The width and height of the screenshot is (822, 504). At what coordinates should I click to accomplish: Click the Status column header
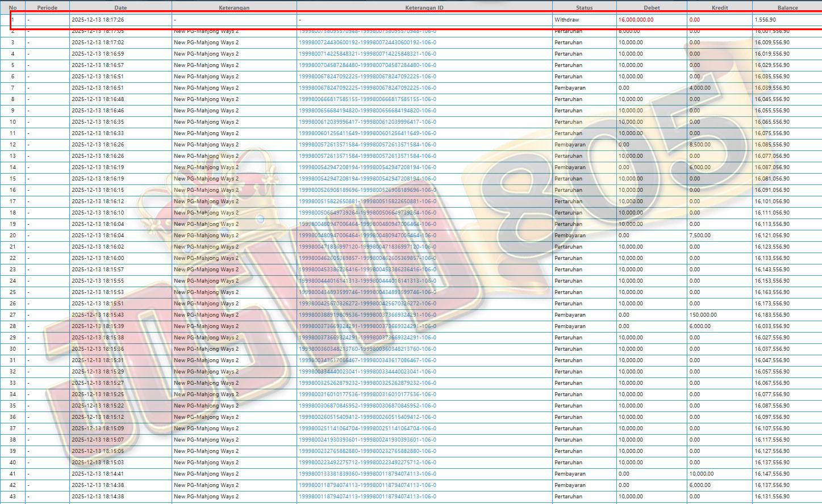click(x=584, y=8)
